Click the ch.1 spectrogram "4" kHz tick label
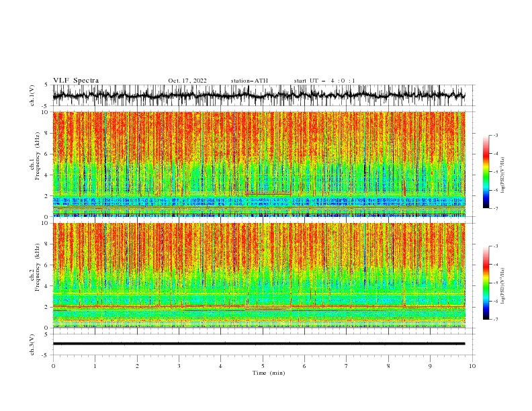 (x=47, y=175)
